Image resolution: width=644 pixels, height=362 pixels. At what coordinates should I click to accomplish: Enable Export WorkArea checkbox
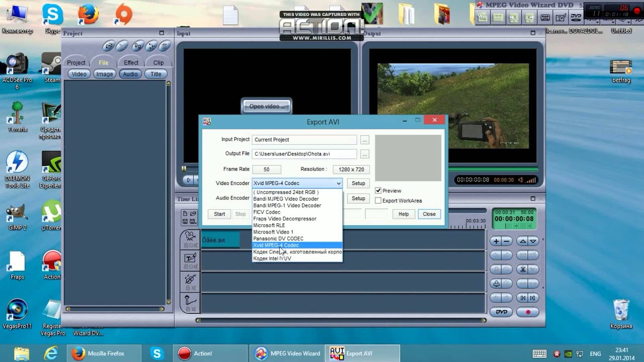[x=378, y=201]
